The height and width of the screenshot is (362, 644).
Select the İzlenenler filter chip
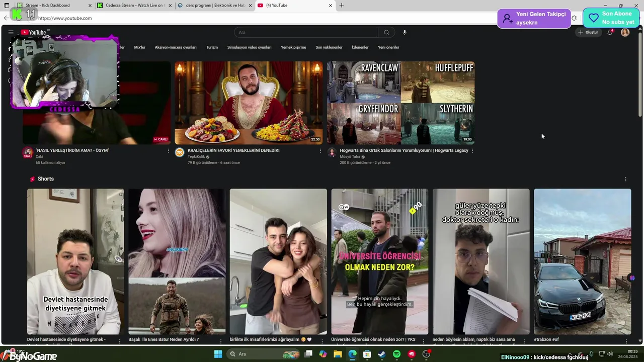click(360, 47)
